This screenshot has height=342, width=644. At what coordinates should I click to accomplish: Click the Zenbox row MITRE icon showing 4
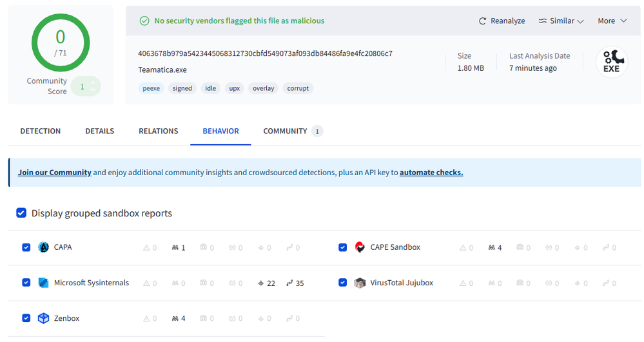(175, 318)
